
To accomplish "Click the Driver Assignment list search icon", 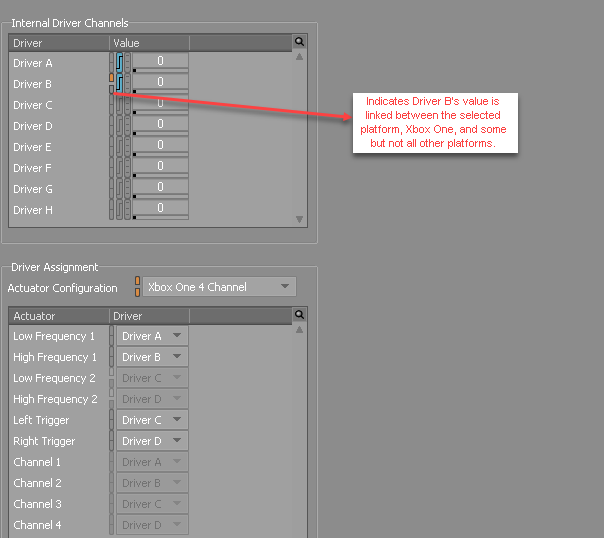I will pos(299,315).
